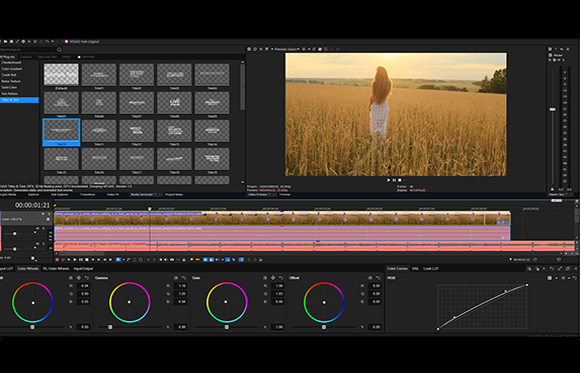Open the RL Color Wheels tab
Image resolution: width=580 pixels, height=373 pixels.
tap(56, 269)
